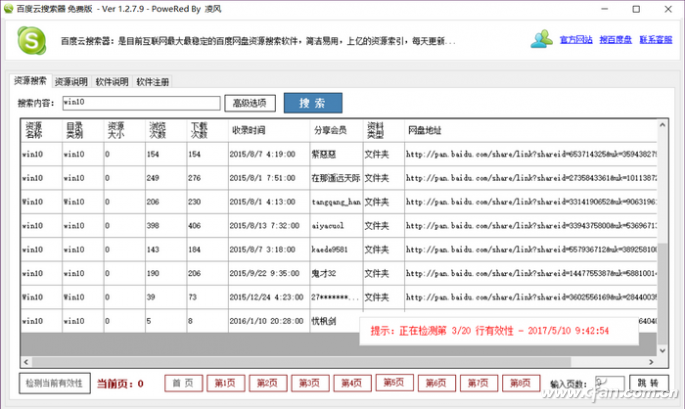The image size is (685, 409).
Task: Select browse count cell 398
Action: (x=166, y=225)
